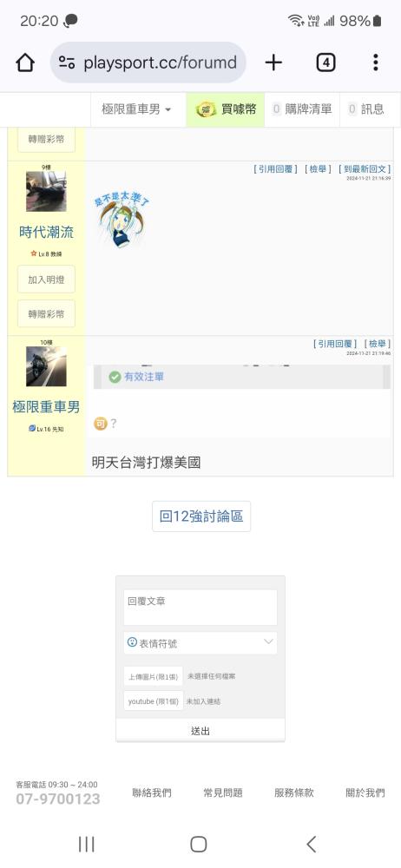Open the 訊息 messages tab
401x868 pixels.
(x=366, y=109)
